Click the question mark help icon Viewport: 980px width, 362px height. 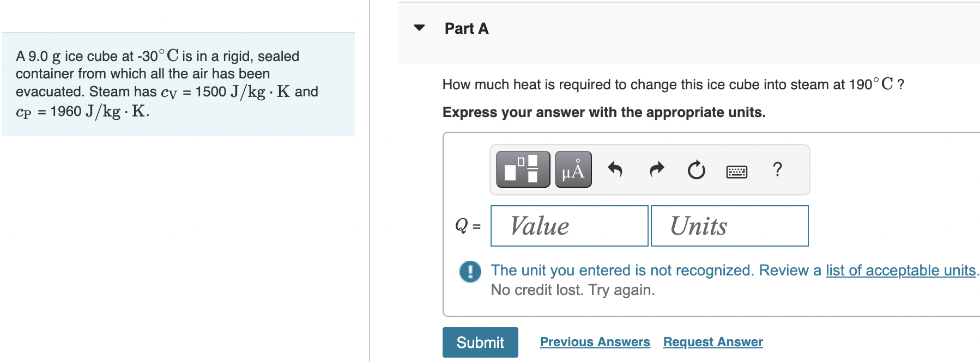click(777, 169)
